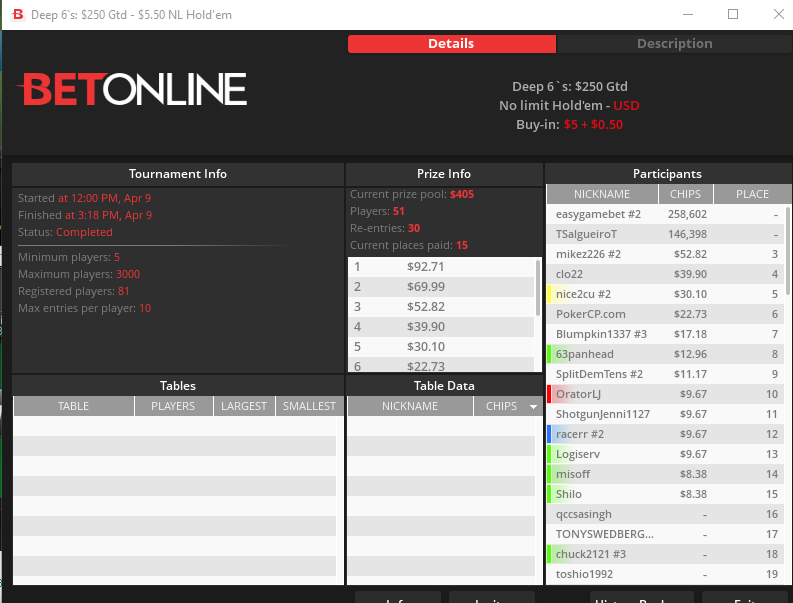Click the Buy-in: $5 + $0.50 text

point(569,124)
